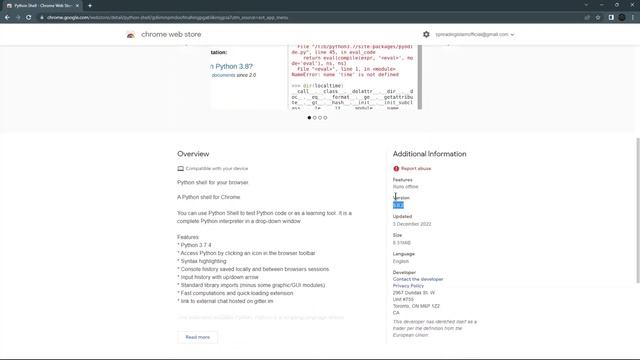Image resolution: width=640 pixels, height=360 pixels.
Task: Bookmark this page with star icon
Action: (598, 18)
